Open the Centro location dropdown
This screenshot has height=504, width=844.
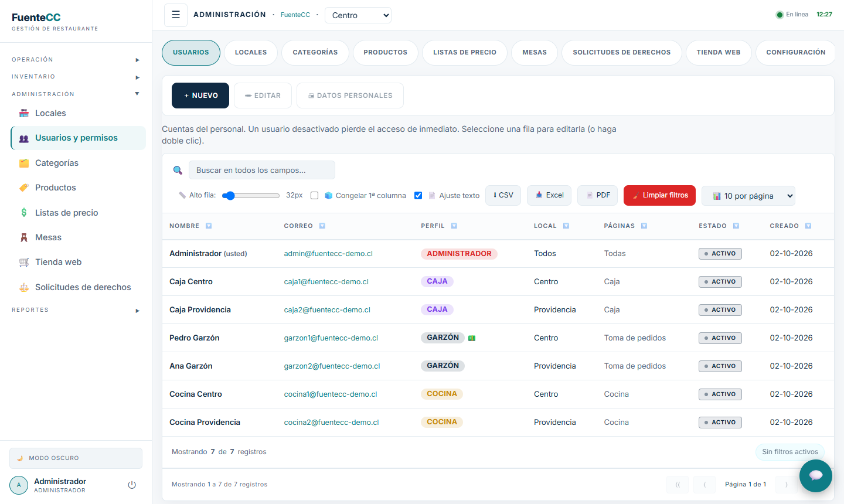(x=358, y=15)
